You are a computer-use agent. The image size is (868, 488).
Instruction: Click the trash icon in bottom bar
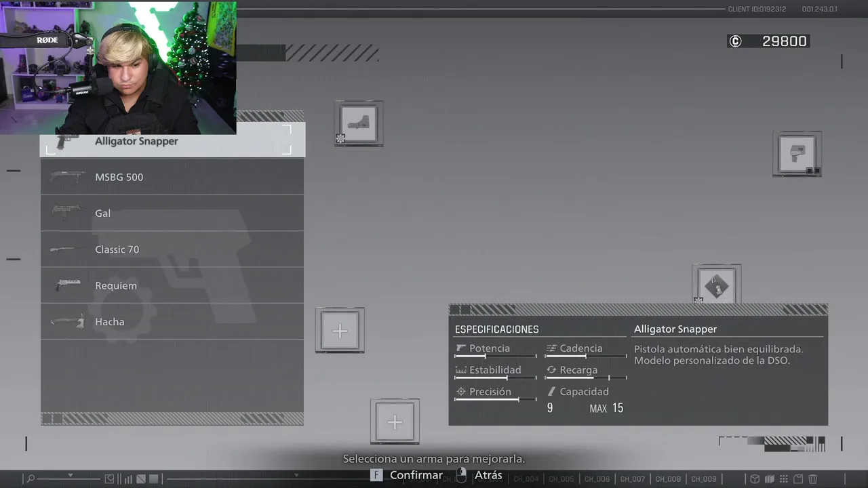pyautogui.click(x=812, y=479)
